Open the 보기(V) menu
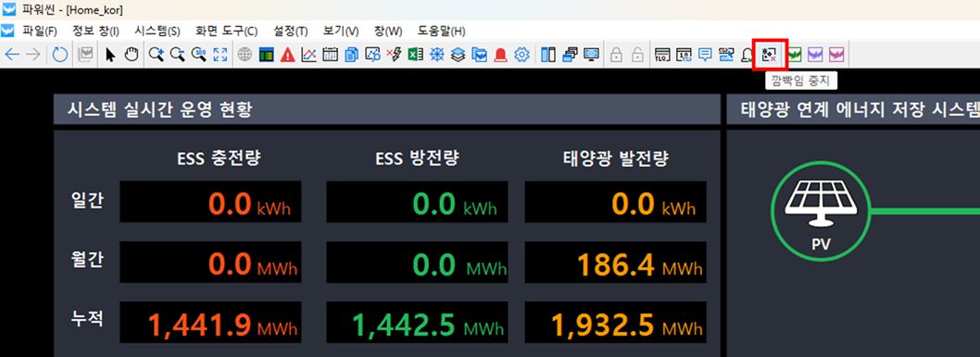Screen dimensions: 980x357 click(x=341, y=31)
